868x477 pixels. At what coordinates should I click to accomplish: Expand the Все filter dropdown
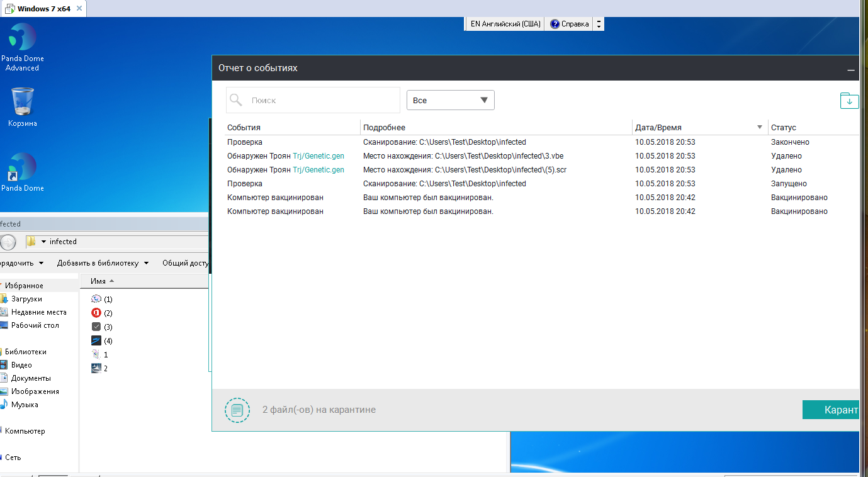click(450, 100)
